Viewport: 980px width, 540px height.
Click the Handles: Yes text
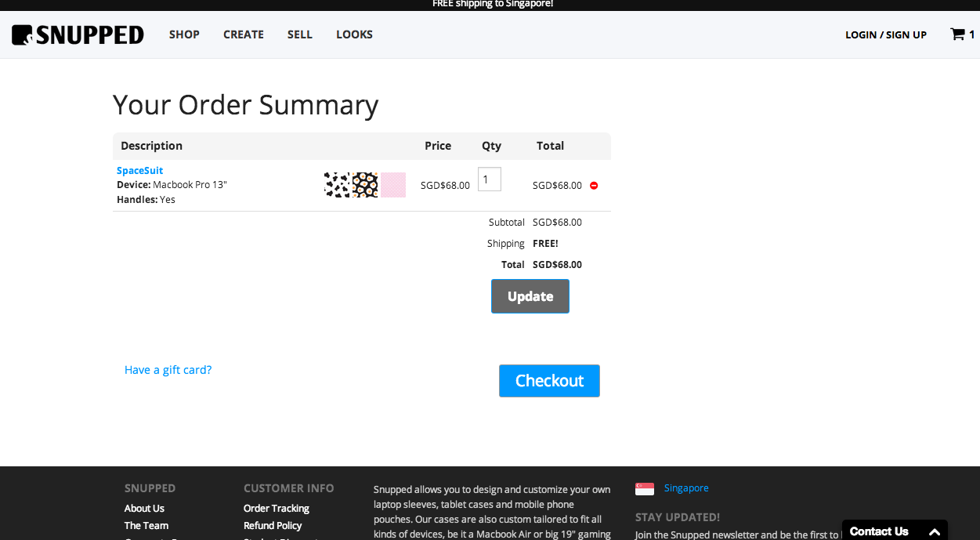(x=146, y=200)
